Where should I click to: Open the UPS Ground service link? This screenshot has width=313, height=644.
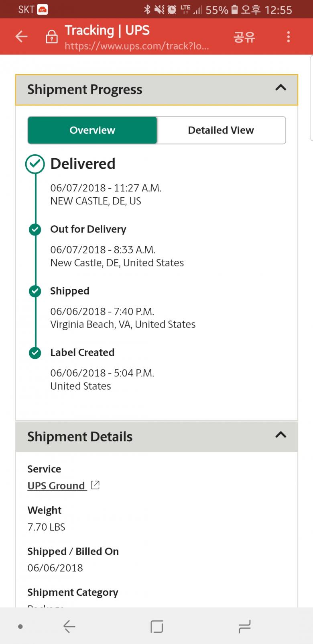tap(56, 486)
